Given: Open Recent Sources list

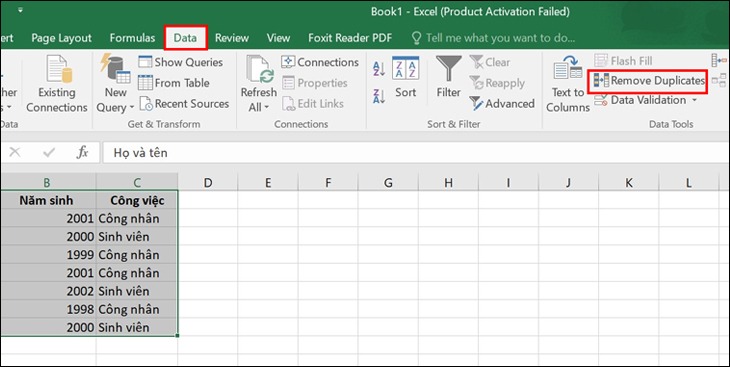Looking at the screenshot, I should (184, 104).
